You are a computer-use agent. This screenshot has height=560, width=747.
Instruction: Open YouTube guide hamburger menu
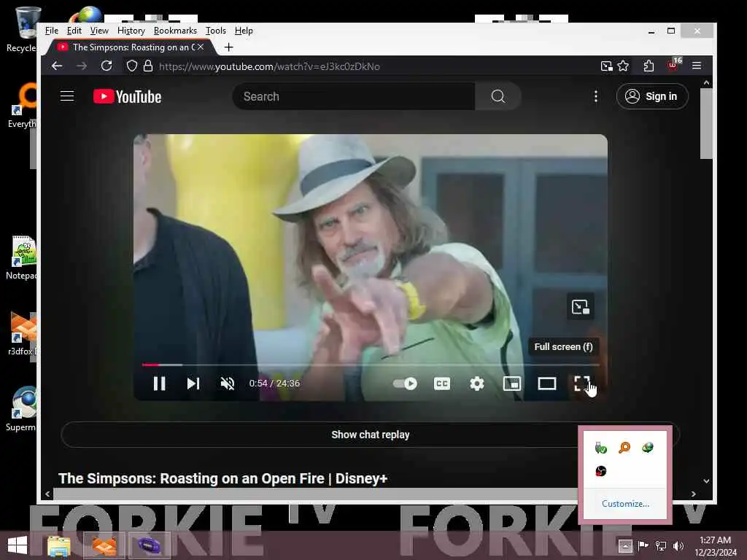[67, 96]
